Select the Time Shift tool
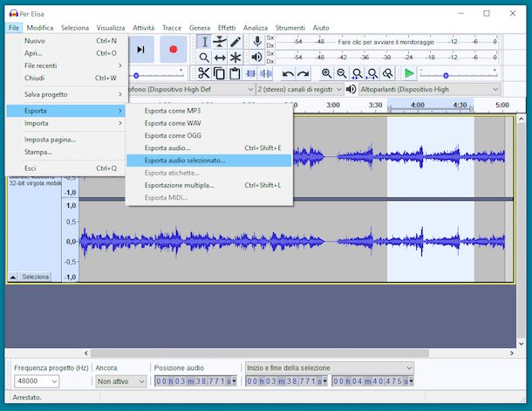Viewport: 532px width, 411px height. pos(220,58)
